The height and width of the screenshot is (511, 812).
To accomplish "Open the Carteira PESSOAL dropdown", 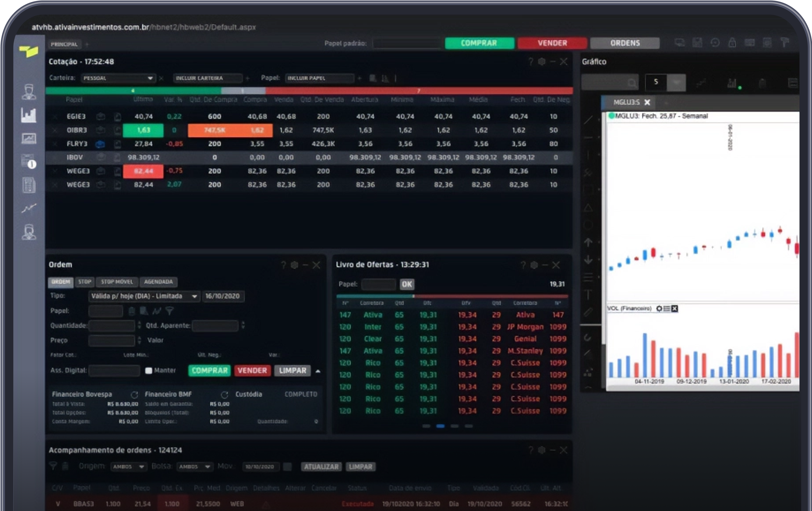I will [118, 78].
